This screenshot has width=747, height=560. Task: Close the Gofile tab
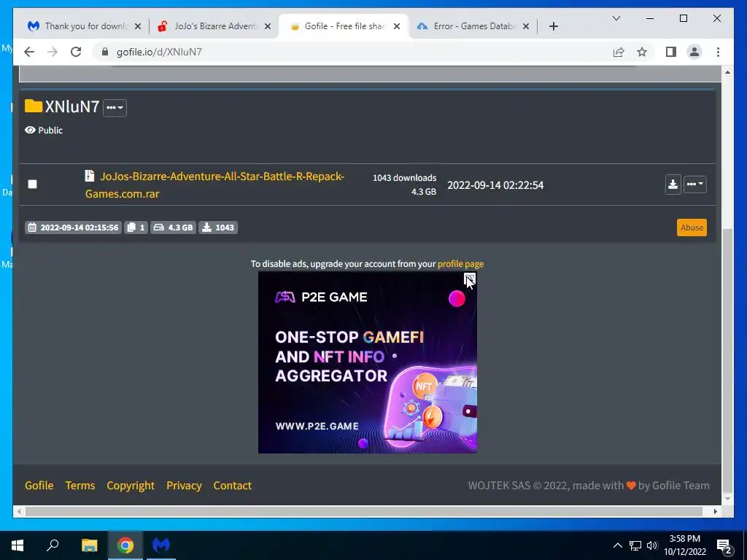click(397, 26)
